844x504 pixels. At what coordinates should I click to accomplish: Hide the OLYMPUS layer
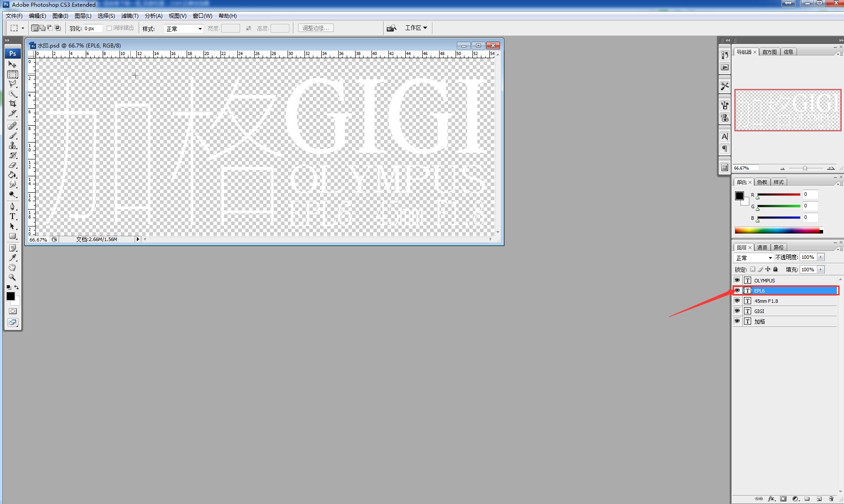coord(737,280)
